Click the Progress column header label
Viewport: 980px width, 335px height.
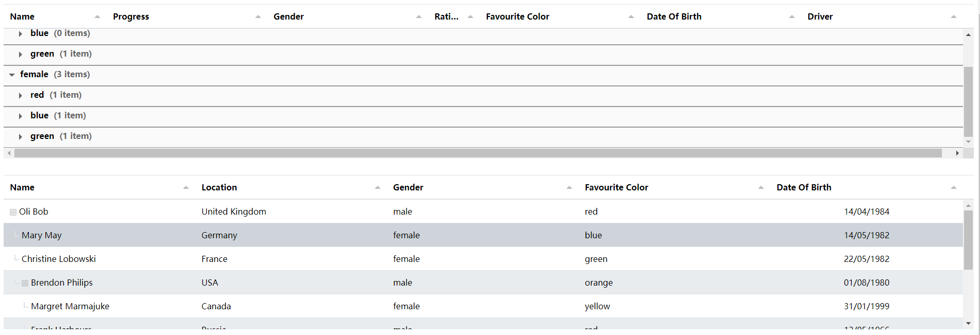(131, 16)
